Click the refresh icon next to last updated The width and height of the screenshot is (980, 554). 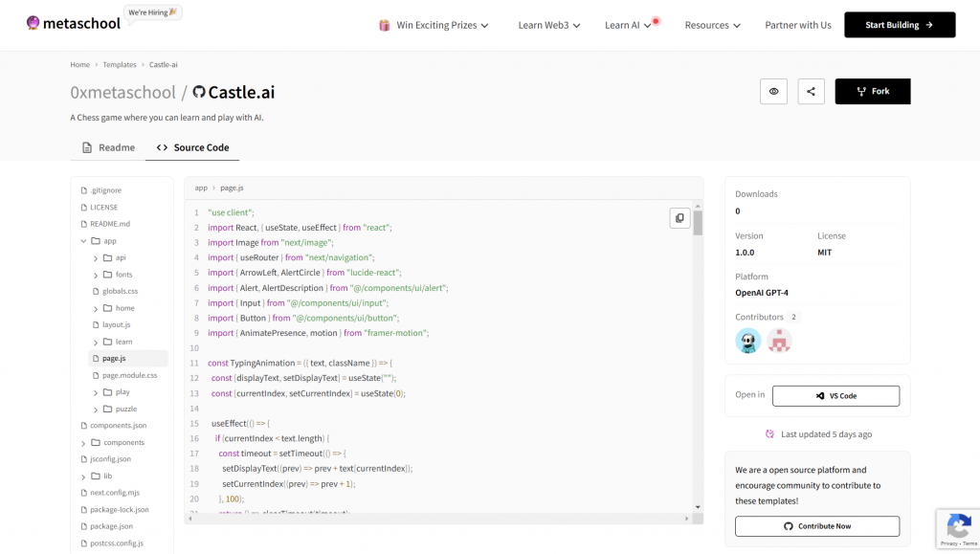[x=769, y=433]
